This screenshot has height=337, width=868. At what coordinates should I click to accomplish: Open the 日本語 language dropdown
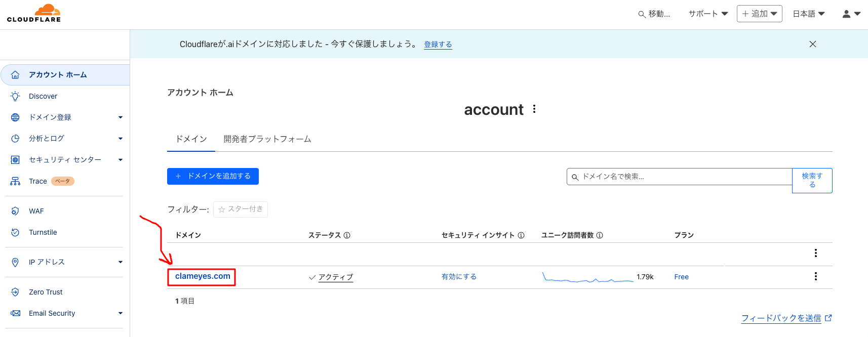coord(809,14)
